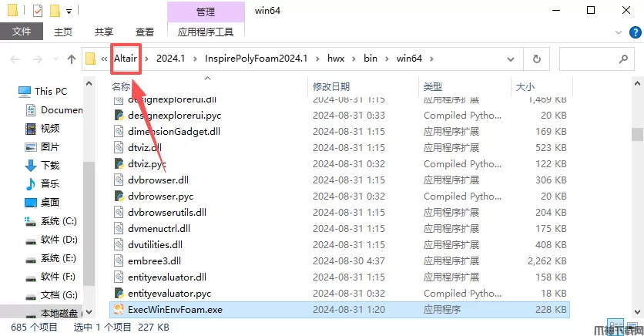Sort files by 修改日期 column header
Screen dimensions: 644x336
tap(331, 86)
